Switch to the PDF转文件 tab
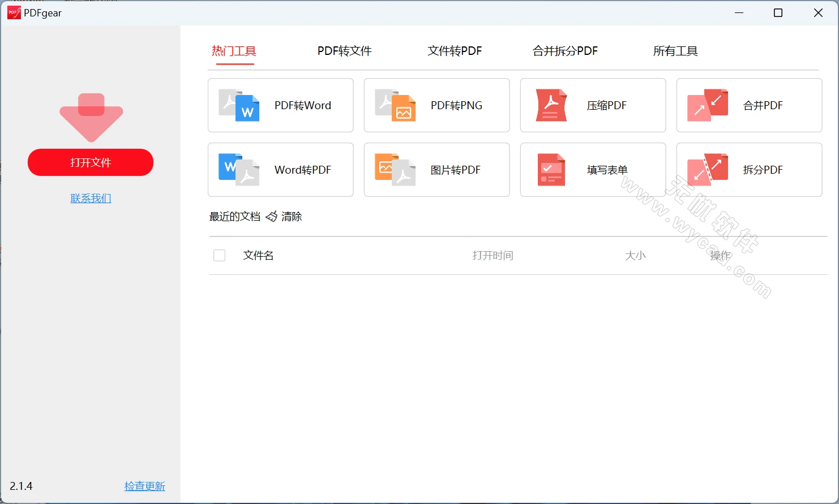The image size is (839, 504). pyautogui.click(x=344, y=51)
